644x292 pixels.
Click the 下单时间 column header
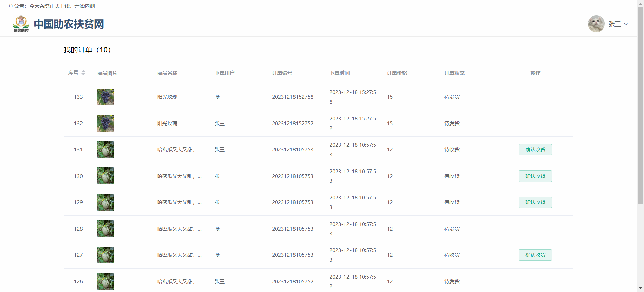point(339,73)
